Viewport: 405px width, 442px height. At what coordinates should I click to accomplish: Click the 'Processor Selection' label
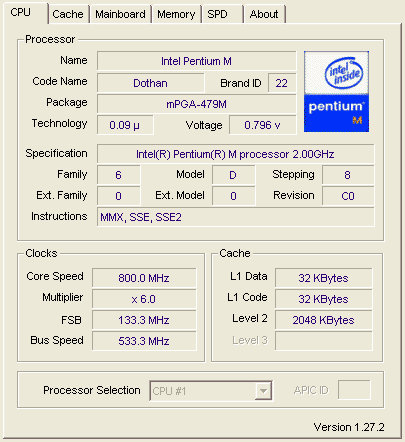pos(92,390)
